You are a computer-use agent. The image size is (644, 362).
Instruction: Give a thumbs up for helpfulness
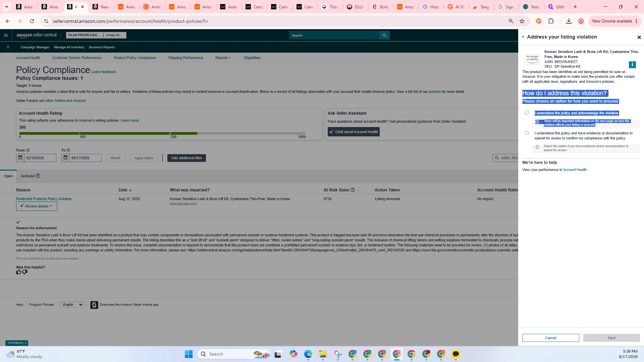[x=19, y=272]
